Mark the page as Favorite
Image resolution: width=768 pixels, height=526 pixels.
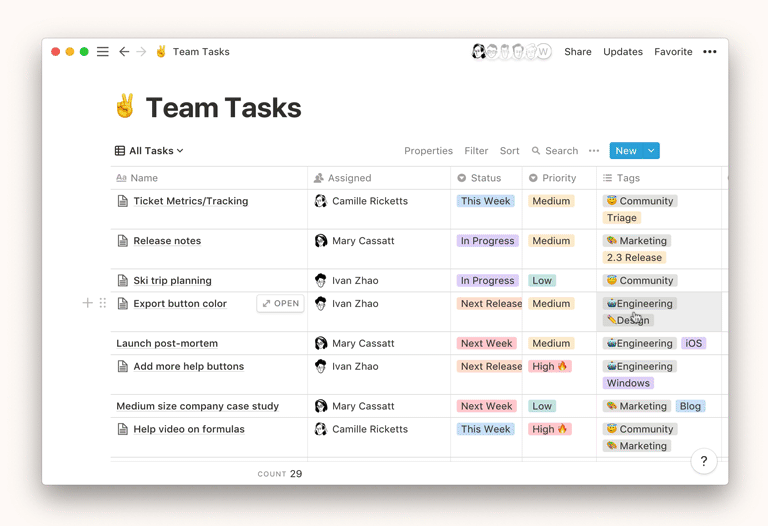click(x=673, y=52)
